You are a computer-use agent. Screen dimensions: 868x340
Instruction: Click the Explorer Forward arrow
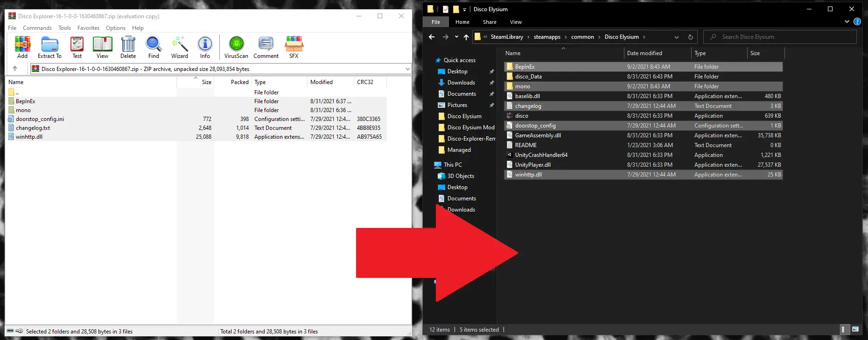(x=446, y=37)
